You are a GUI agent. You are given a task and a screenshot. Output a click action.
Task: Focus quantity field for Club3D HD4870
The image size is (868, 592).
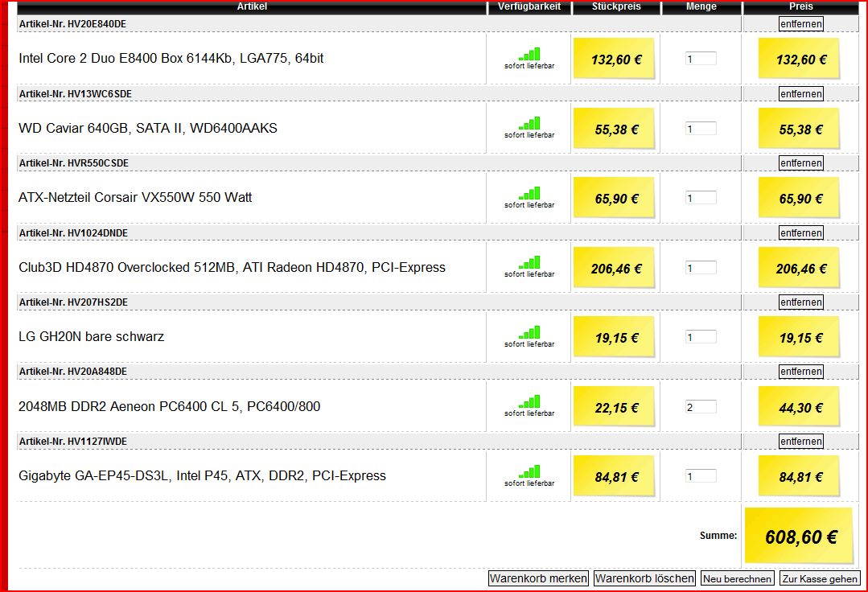[701, 268]
